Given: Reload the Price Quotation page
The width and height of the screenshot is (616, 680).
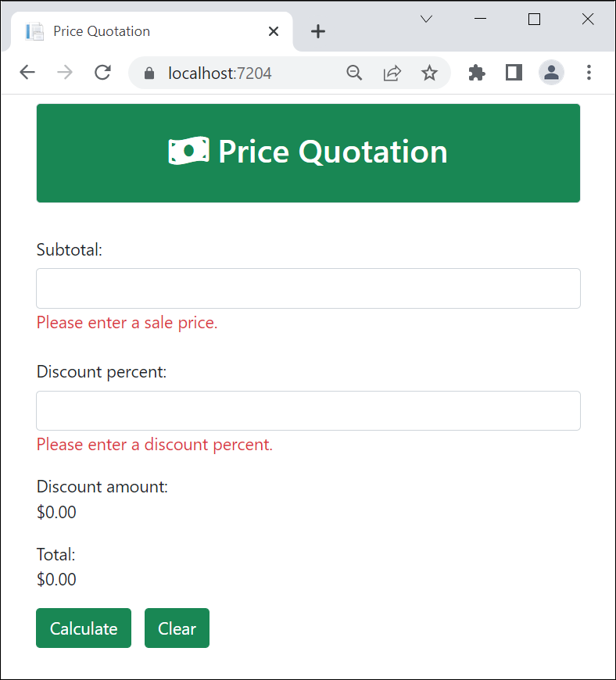Looking at the screenshot, I should [x=102, y=72].
